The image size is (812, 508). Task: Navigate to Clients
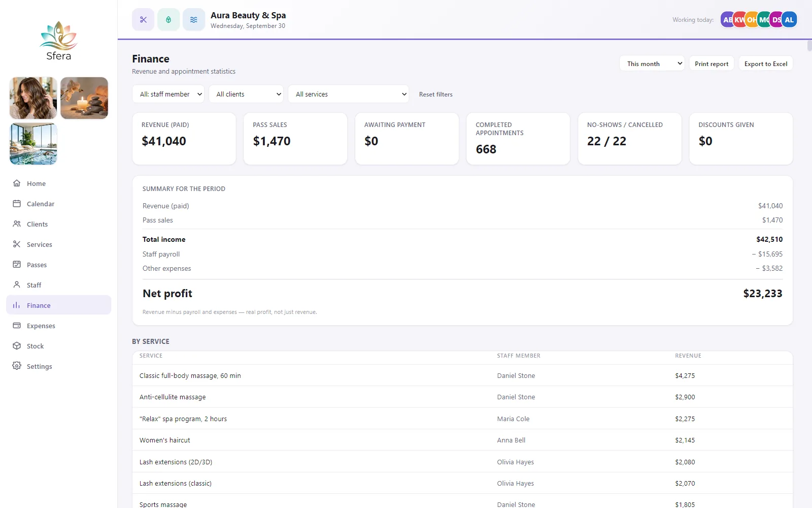(x=59, y=224)
